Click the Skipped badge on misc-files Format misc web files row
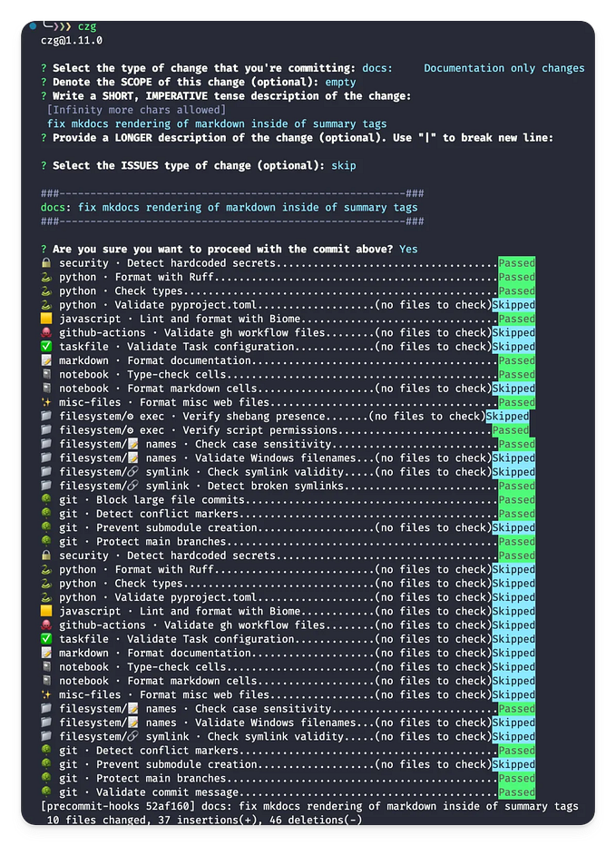616x846 pixels. (513, 694)
